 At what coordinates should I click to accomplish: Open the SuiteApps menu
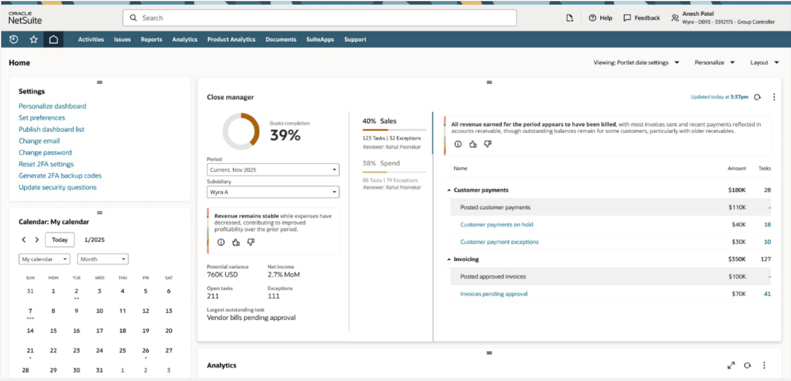[320, 39]
